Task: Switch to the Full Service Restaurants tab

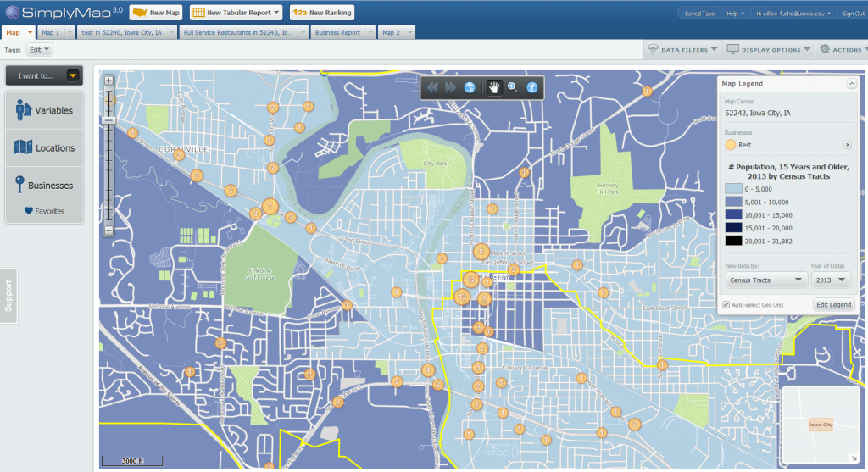Action: [238, 33]
